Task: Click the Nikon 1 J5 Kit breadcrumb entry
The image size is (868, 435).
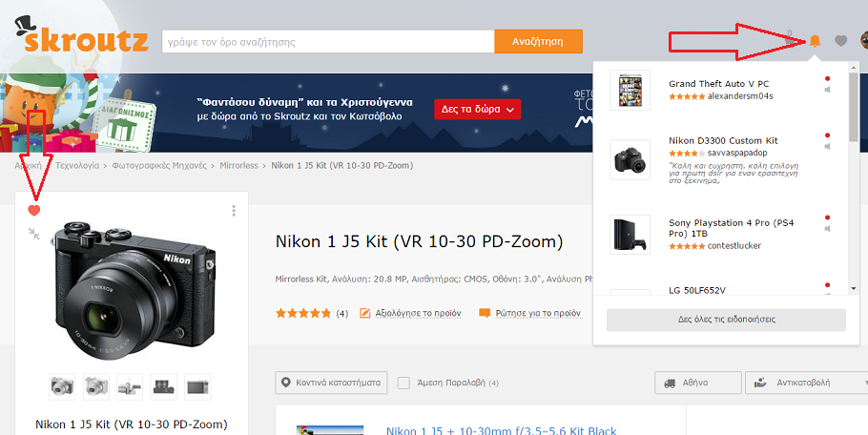Action: tap(342, 165)
